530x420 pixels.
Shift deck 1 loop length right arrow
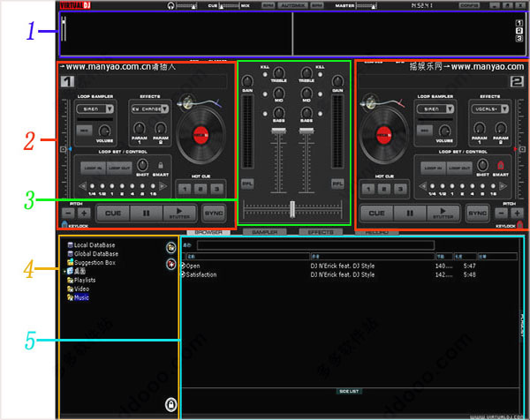click(163, 186)
